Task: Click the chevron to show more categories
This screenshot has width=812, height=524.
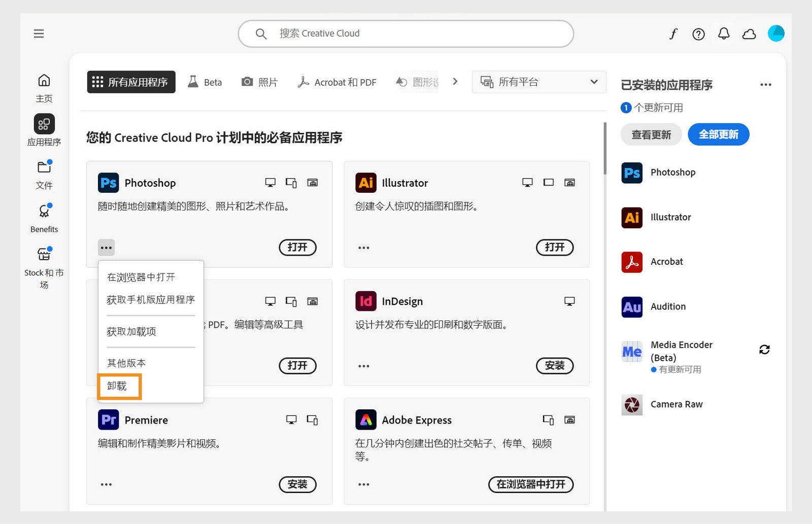Action: 455,81
